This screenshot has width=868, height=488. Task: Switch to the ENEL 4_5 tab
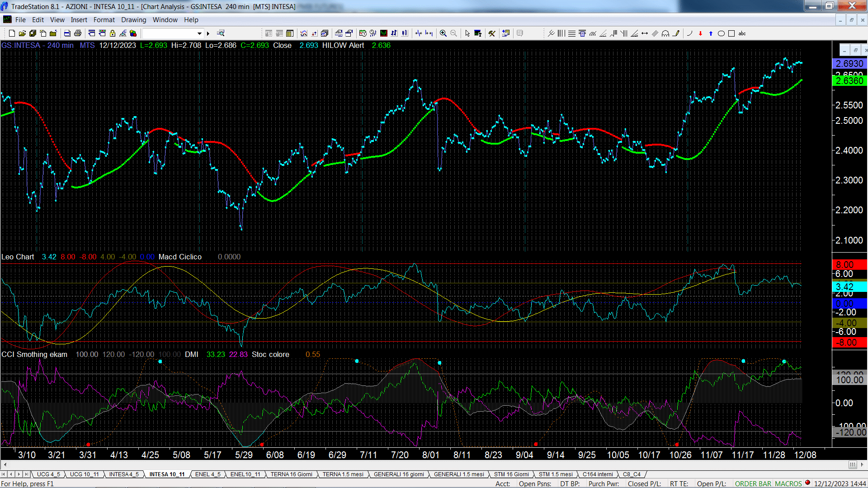[208, 474]
